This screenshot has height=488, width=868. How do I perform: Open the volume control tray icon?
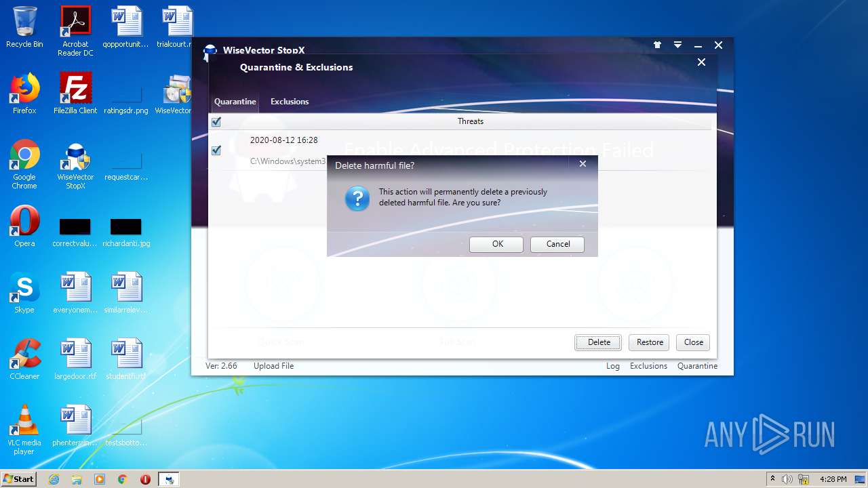click(x=787, y=479)
